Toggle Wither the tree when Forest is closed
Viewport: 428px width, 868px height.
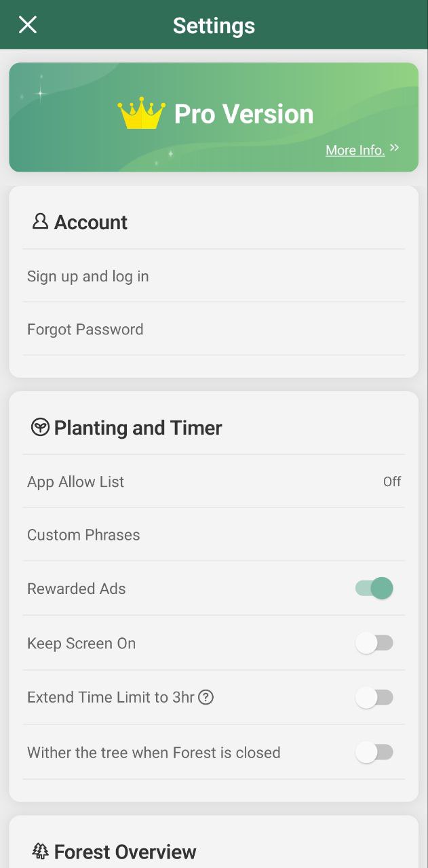point(374,752)
